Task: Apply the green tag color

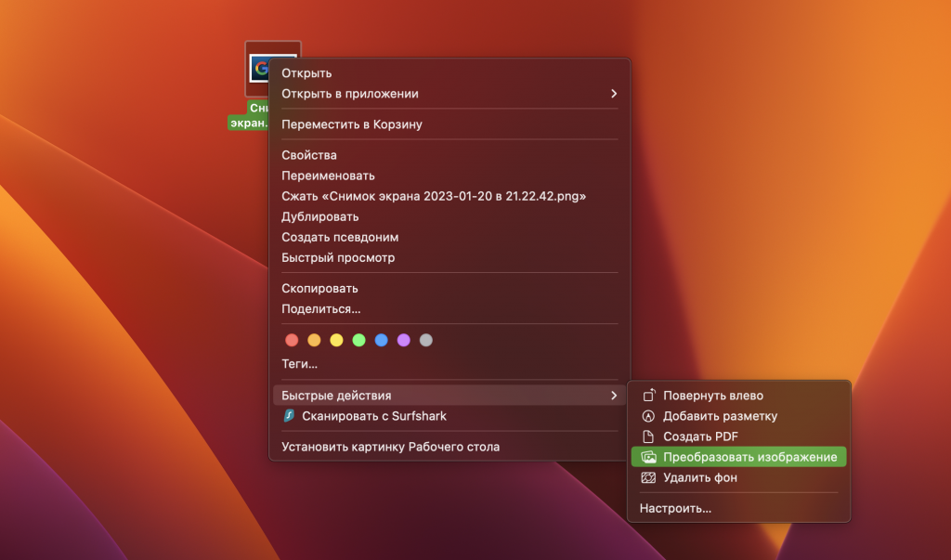Action: (x=359, y=340)
